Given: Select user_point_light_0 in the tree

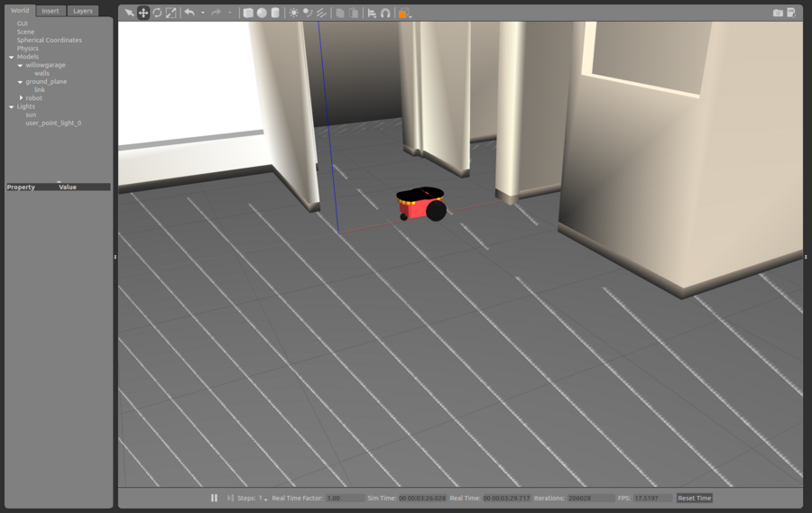Looking at the screenshot, I should point(53,124).
